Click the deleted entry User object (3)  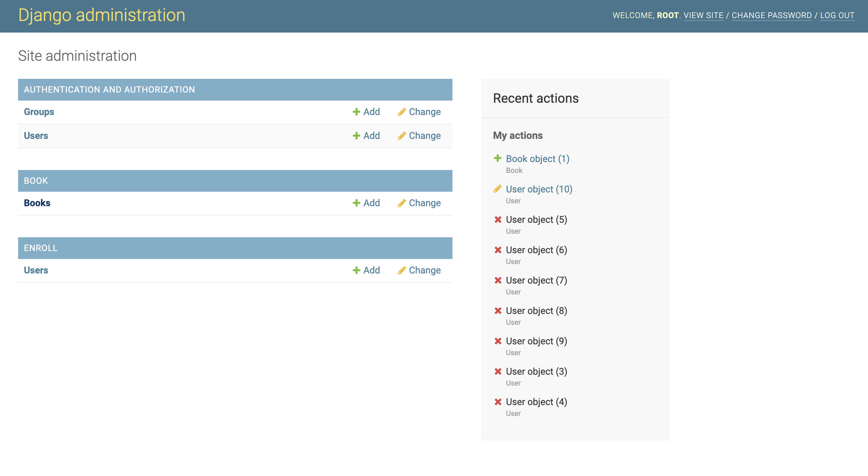pyautogui.click(x=536, y=371)
